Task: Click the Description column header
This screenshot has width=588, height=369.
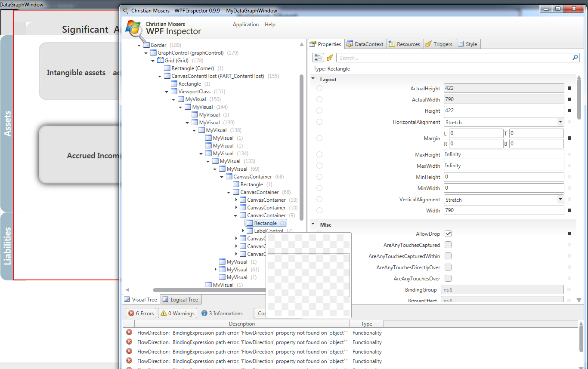Action: coord(242,323)
